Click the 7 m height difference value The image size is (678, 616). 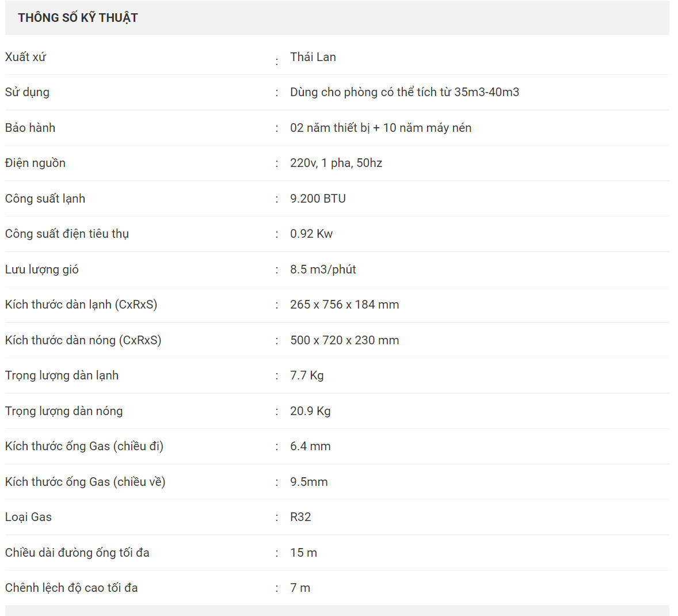[x=300, y=588]
